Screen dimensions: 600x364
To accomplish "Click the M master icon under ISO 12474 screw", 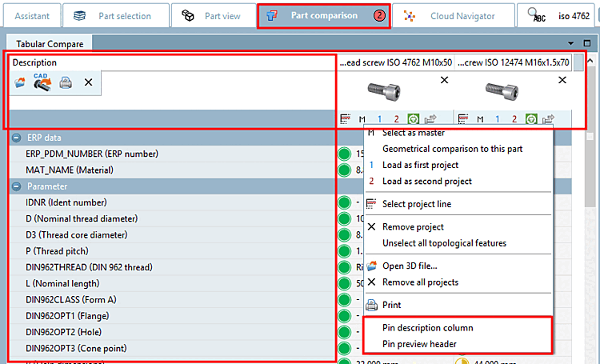I will click(x=480, y=119).
